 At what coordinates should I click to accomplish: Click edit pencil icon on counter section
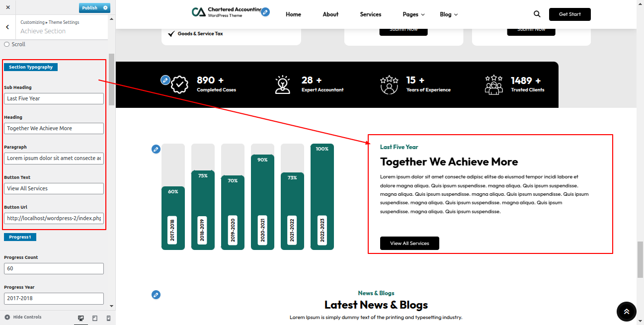[165, 80]
